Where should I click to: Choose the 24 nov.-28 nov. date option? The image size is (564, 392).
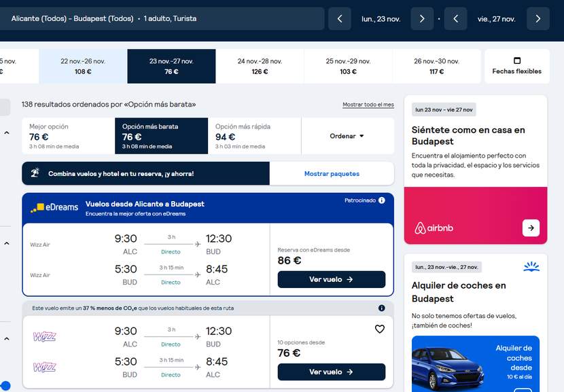point(260,66)
